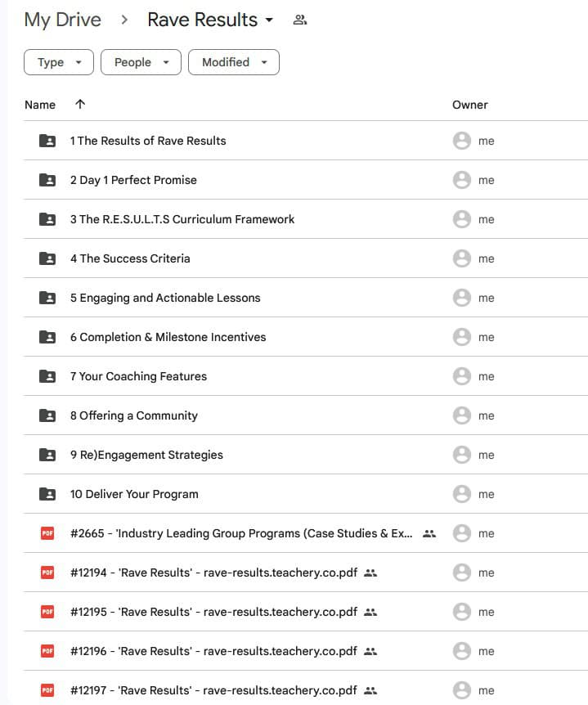Select the 6 Completion & Milestone Incentives folder
Image resolution: width=588 pixels, height=705 pixels.
tap(168, 337)
